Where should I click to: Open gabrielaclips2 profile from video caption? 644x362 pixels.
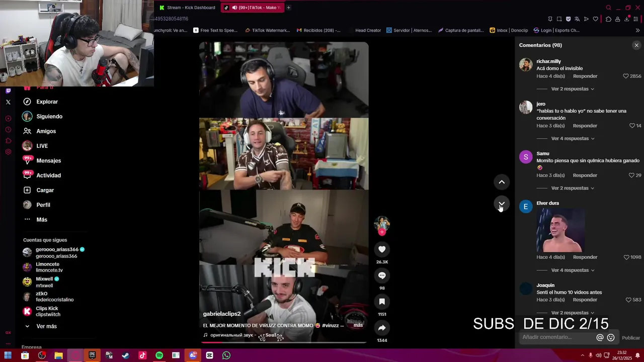[222, 314]
